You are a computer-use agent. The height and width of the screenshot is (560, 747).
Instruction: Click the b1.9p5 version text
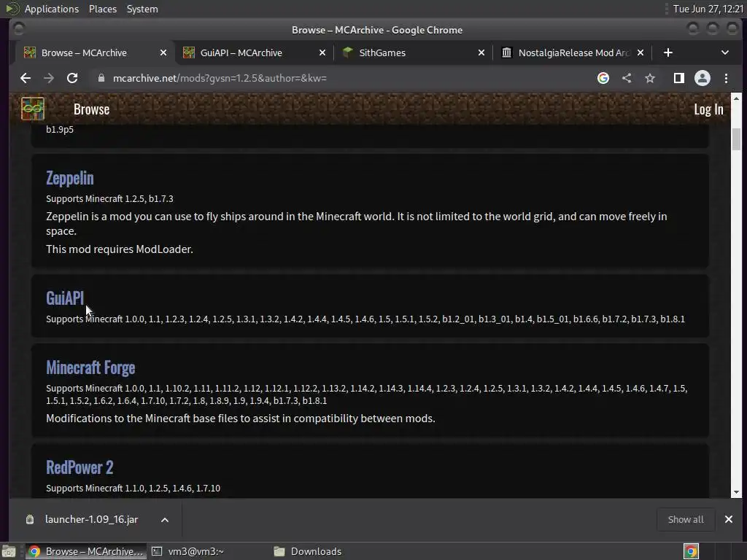(x=60, y=130)
